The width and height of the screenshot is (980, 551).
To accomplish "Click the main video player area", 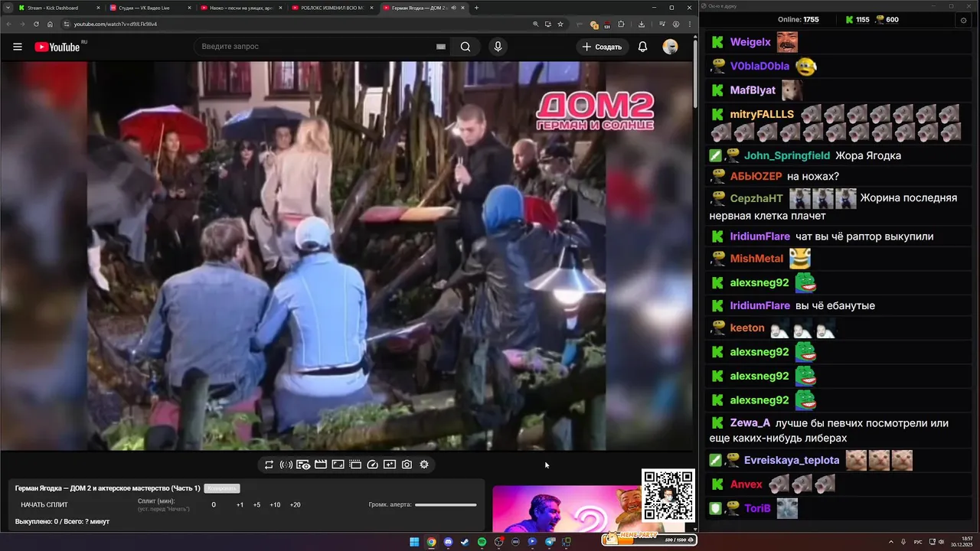I will pos(346,256).
